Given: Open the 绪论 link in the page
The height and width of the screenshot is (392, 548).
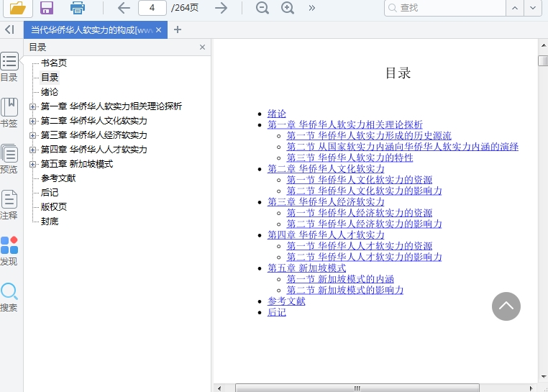Looking at the screenshot, I should 277,114.
